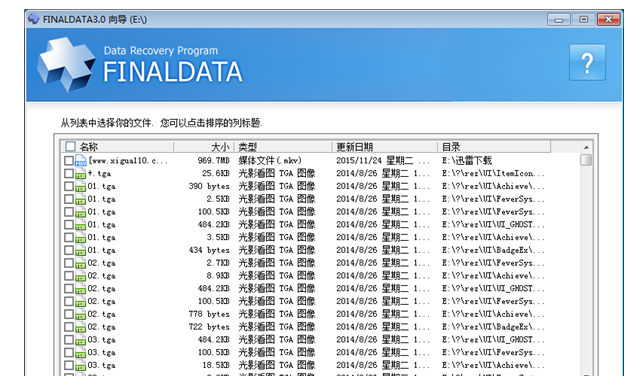Click the E:\迅雷下载 directory cell
Screen dimensions: 631x376
[467, 161]
